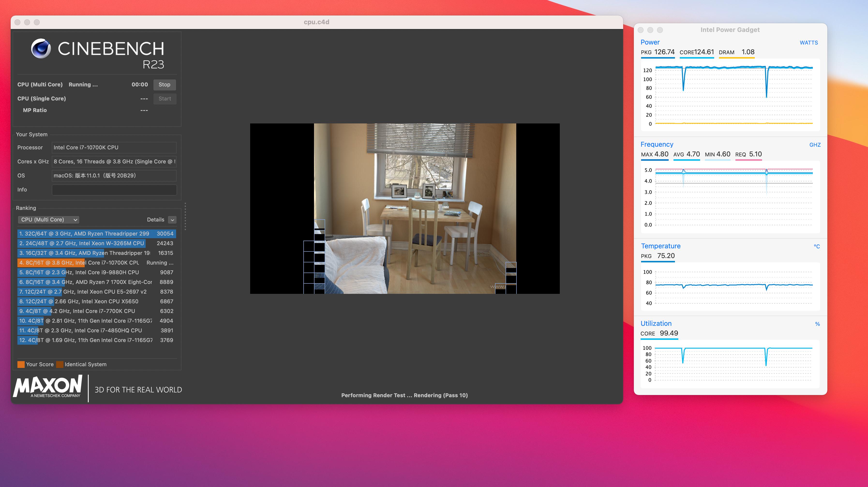
Task: Click the brown Identical System legend swatch
Action: [60, 364]
